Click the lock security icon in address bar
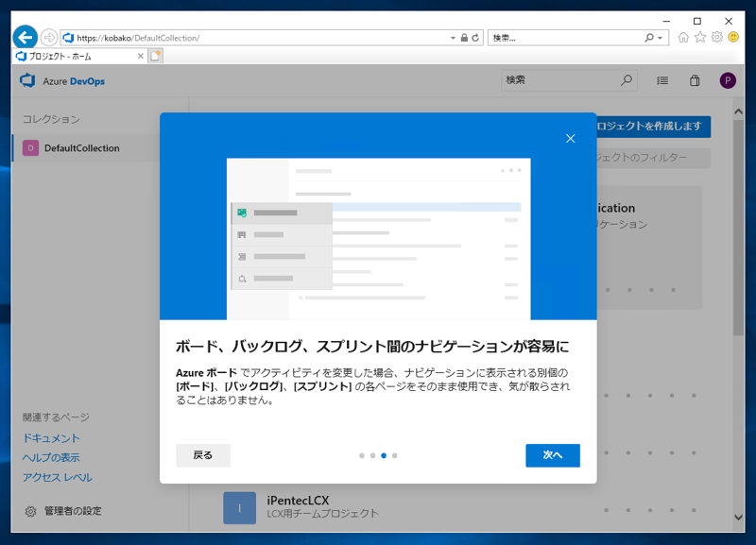Screen dimensions: 756x545 [x=464, y=38]
